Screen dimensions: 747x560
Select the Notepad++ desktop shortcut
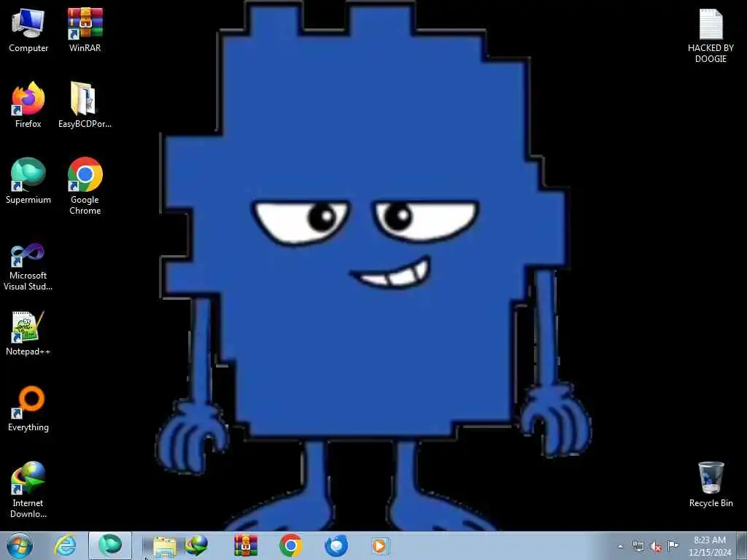[x=28, y=333]
